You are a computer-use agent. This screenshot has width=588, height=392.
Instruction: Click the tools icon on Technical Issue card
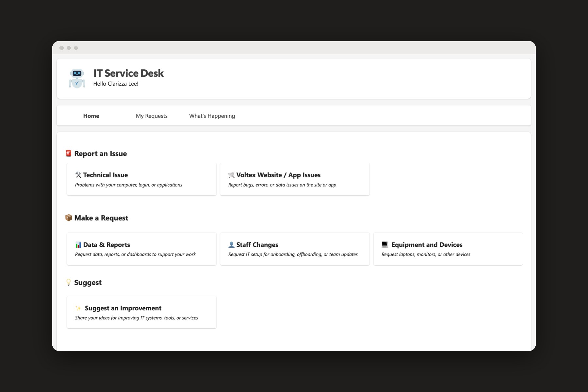click(x=78, y=175)
